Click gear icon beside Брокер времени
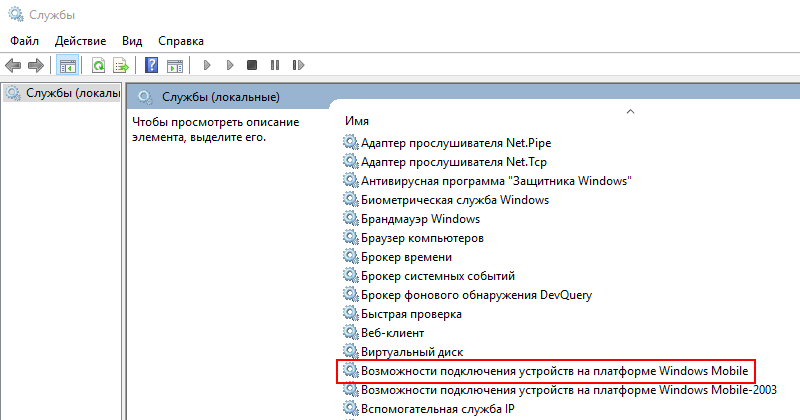Image resolution: width=800 pixels, height=420 pixels. click(350, 256)
